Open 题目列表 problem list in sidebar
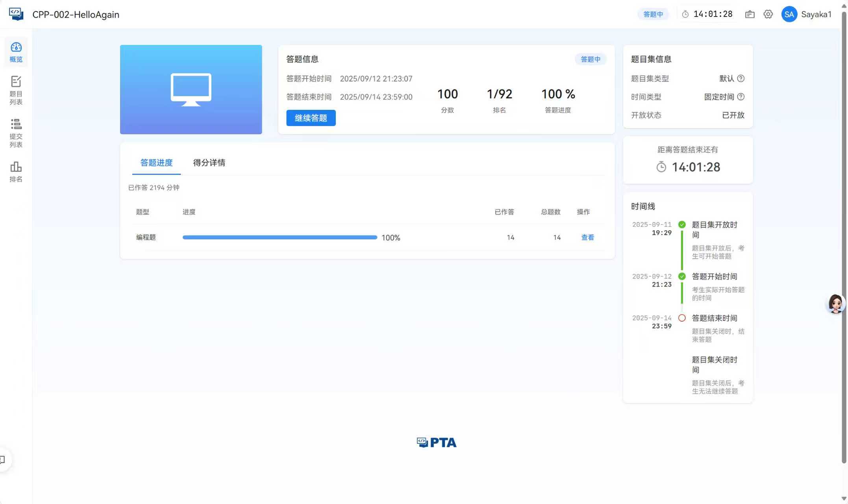Screen dimensions: 848x504 [x=16, y=90]
